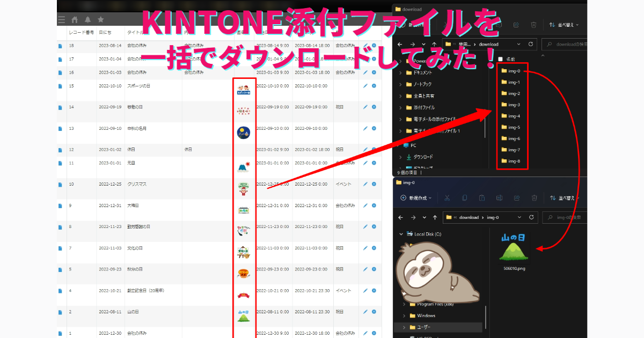Sort by the レコード番号 column header
The image size is (644, 338).
(x=82, y=32)
